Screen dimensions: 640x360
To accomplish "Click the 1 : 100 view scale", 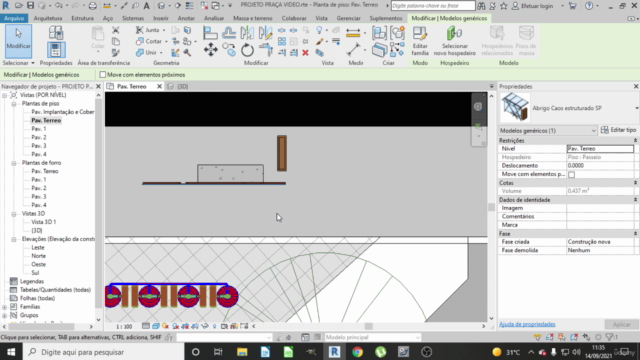I will (x=124, y=327).
